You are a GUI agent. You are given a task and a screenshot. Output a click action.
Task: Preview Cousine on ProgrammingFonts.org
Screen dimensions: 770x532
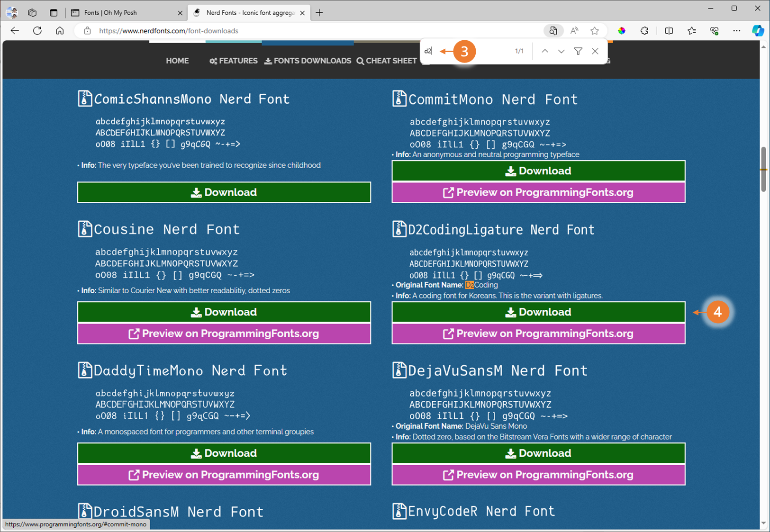(224, 334)
